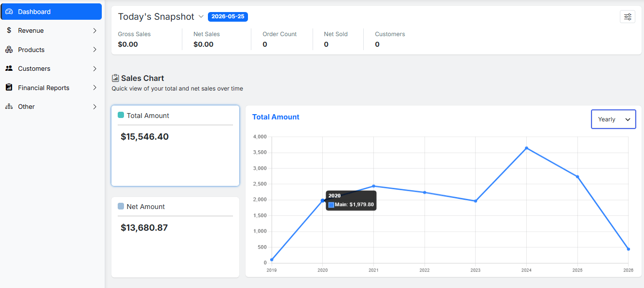The height and width of the screenshot is (288, 644).
Task: Click the Today's Snapshot heading
Action: (x=156, y=16)
